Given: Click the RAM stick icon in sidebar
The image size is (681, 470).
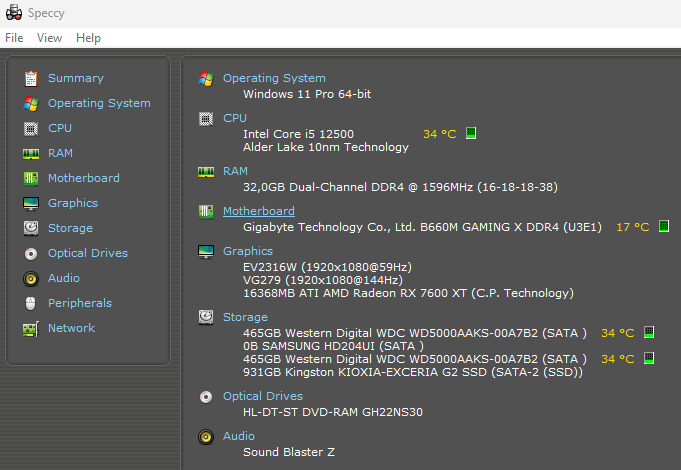Looking at the screenshot, I should (31, 154).
